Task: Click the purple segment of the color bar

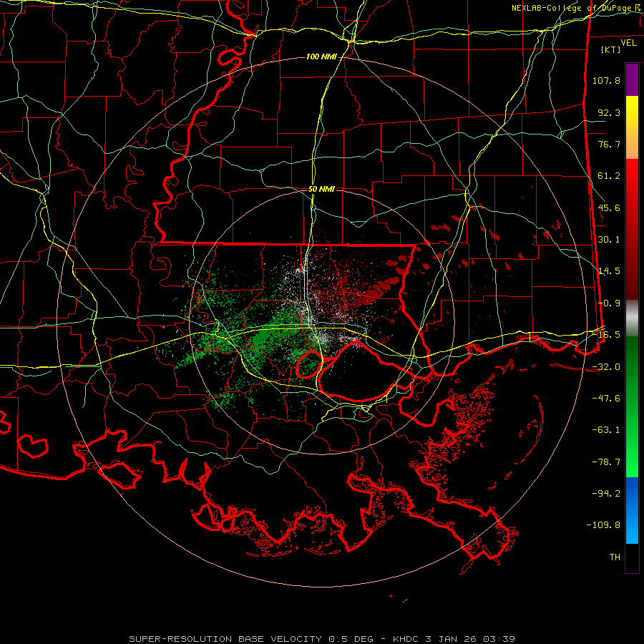Action: coord(632,79)
